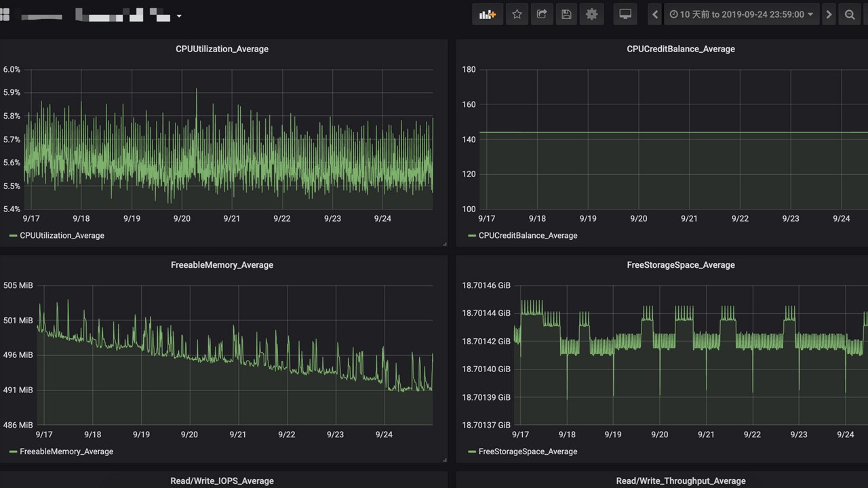
Task: Open dashboard settings gear
Action: 592,14
